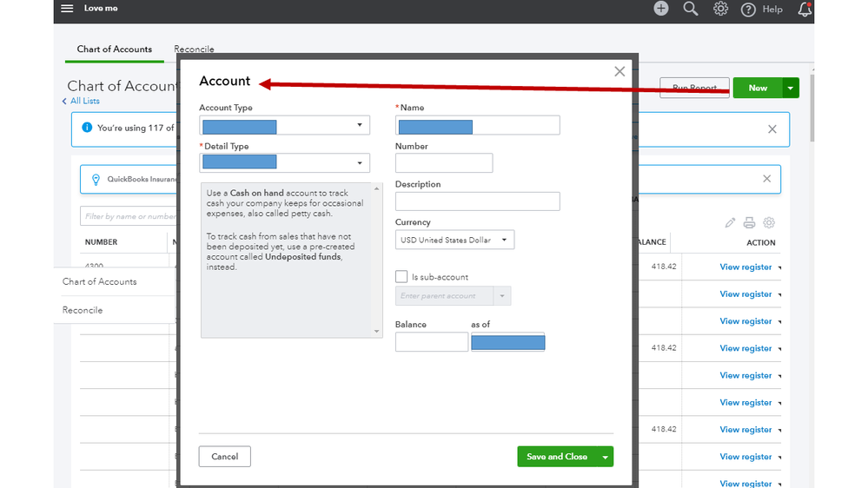This screenshot has height=488, width=868.
Task: Expand arrow next to the second View register
Action: tap(780, 295)
